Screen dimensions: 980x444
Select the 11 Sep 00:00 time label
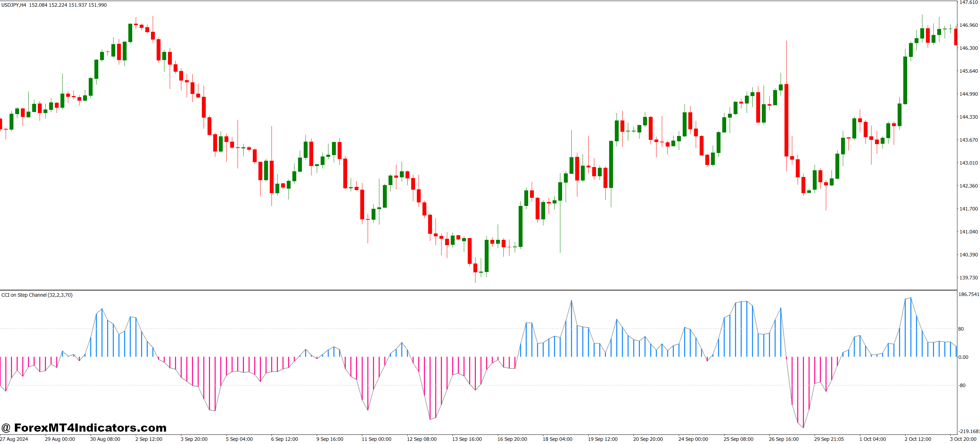tap(376, 439)
